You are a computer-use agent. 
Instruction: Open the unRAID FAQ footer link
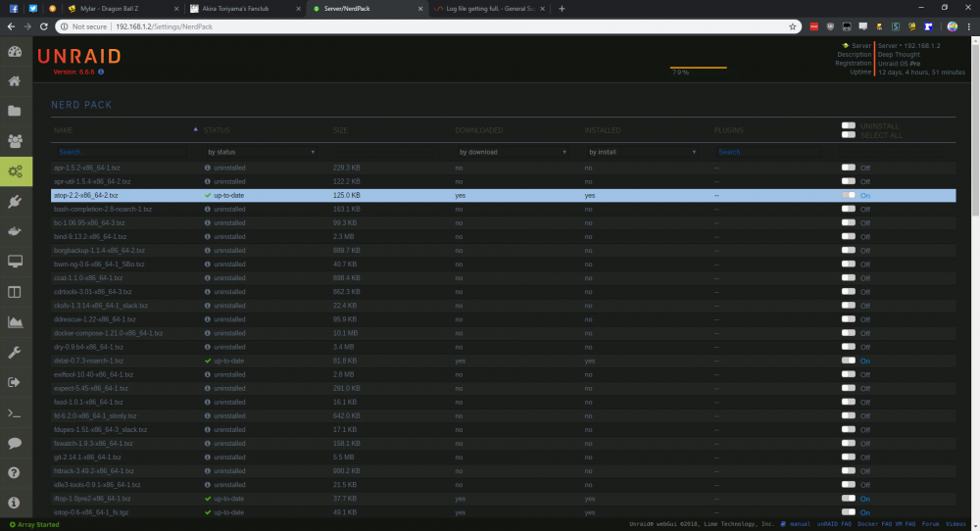click(834, 524)
